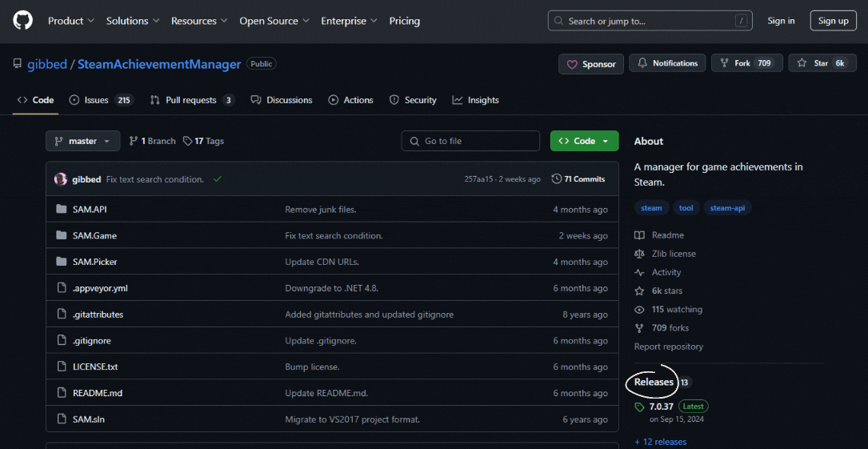The height and width of the screenshot is (449, 868).
Task: Open the Activity link
Action: pos(658,272)
